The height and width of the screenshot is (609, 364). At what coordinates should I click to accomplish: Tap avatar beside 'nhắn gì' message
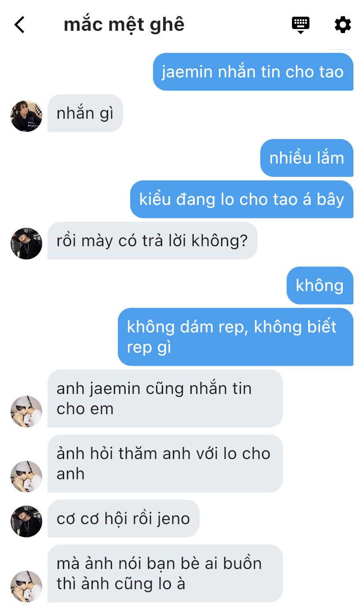pos(26,116)
